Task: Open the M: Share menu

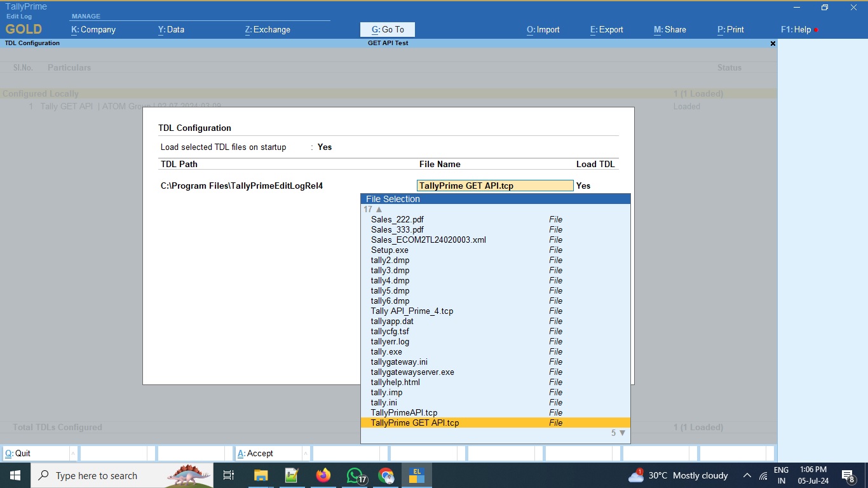Action: coord(670,29)
